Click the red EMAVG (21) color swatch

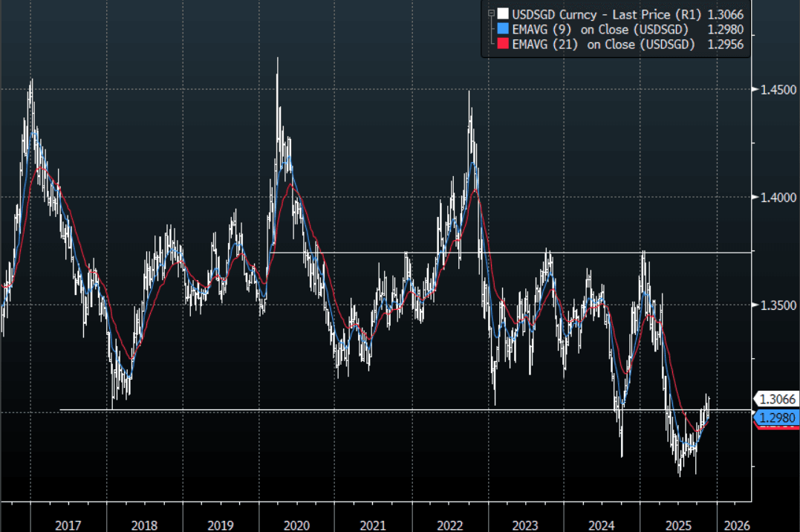point(504,45)
